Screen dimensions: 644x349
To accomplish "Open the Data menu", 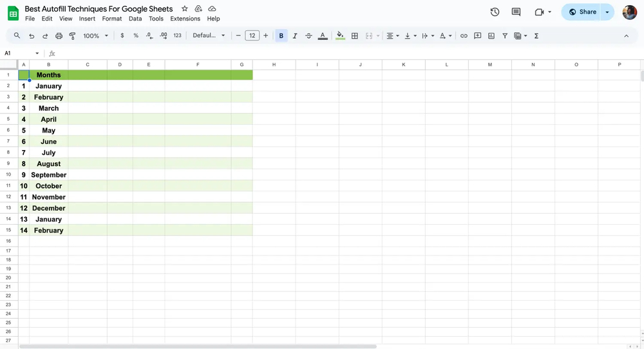I will coord(135,19).
